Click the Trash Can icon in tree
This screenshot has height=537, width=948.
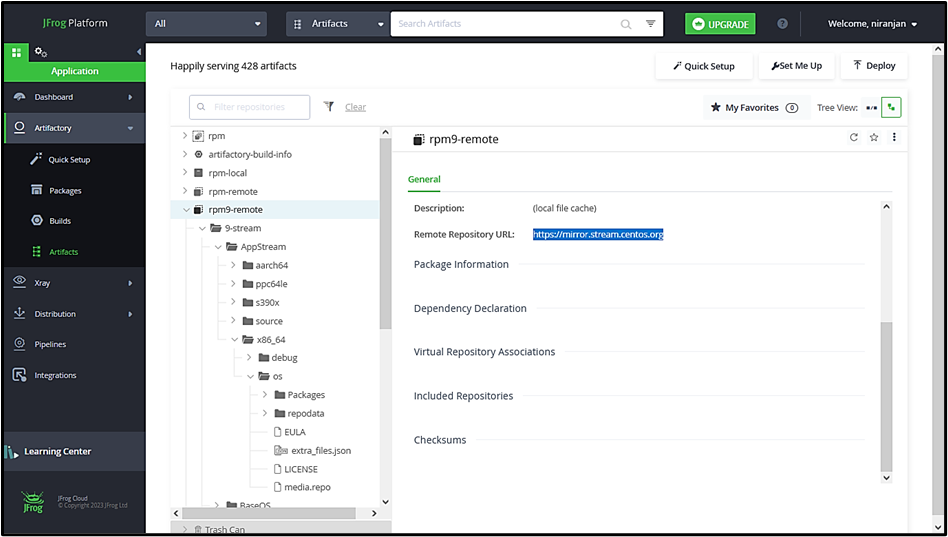click(198, 529)
